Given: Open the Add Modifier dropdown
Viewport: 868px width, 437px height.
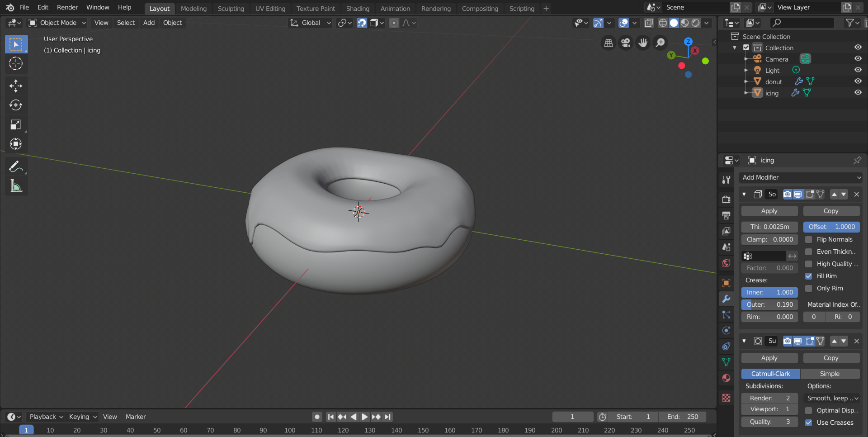Looking at the screenshot, I should pos(801,178).
